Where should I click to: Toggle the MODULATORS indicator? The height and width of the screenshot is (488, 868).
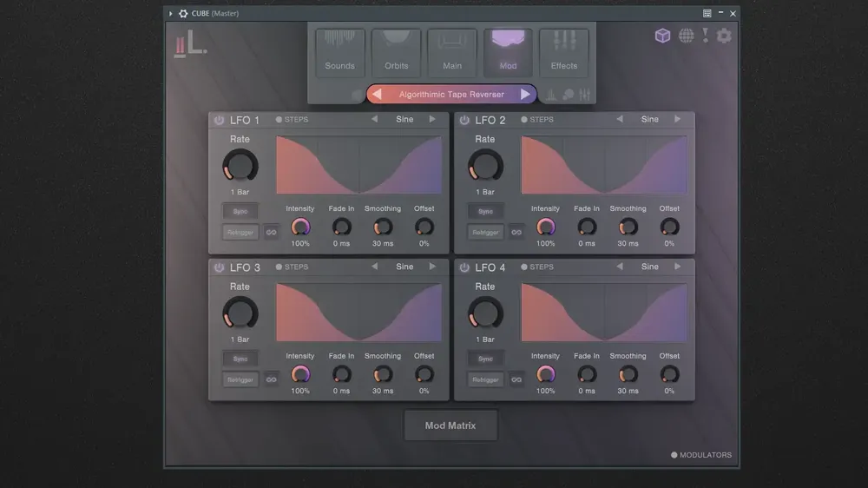701,455
